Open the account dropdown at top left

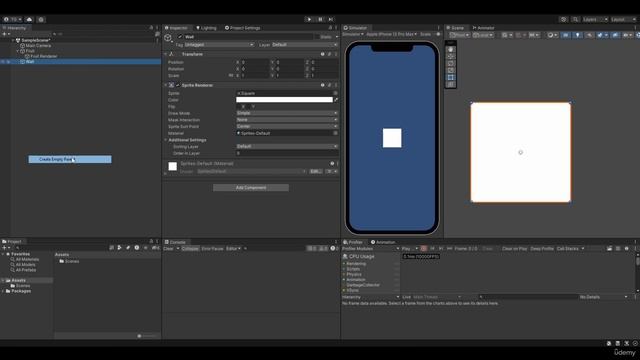12,19
